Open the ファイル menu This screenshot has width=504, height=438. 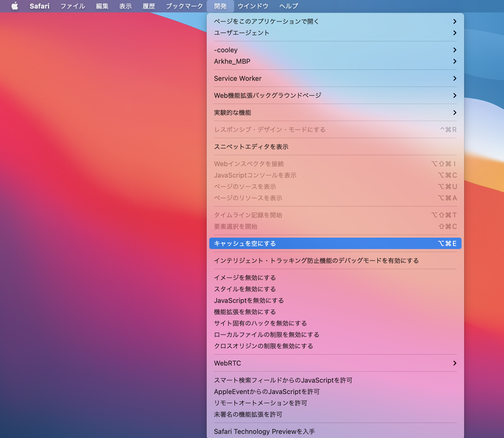coord(72,6)
